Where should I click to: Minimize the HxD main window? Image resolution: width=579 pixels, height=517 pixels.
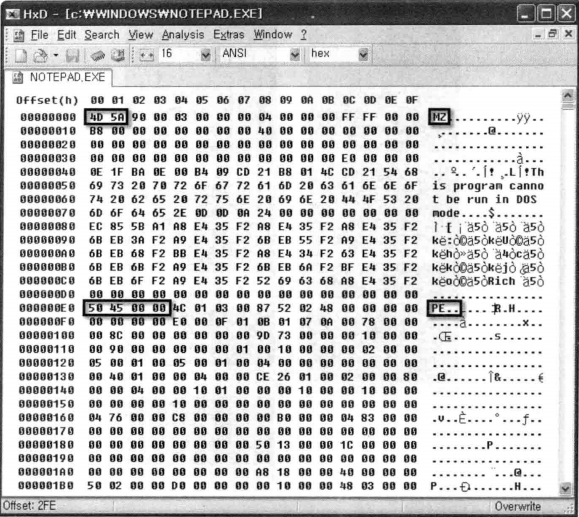525,14
